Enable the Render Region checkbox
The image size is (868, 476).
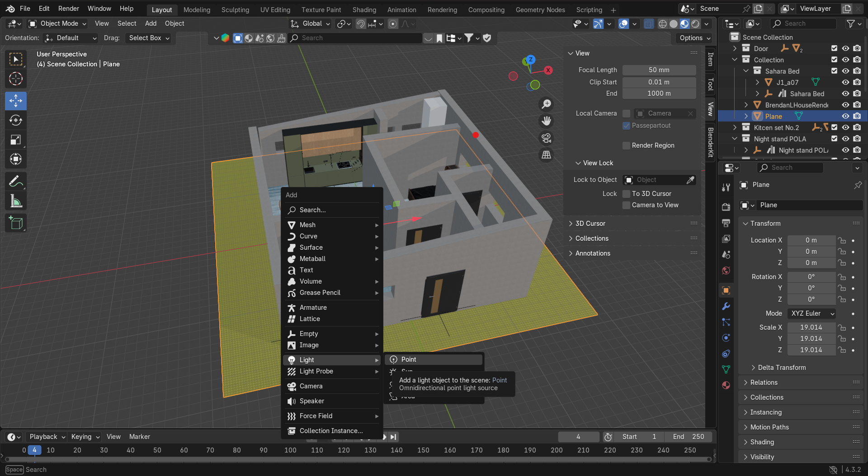626,145
